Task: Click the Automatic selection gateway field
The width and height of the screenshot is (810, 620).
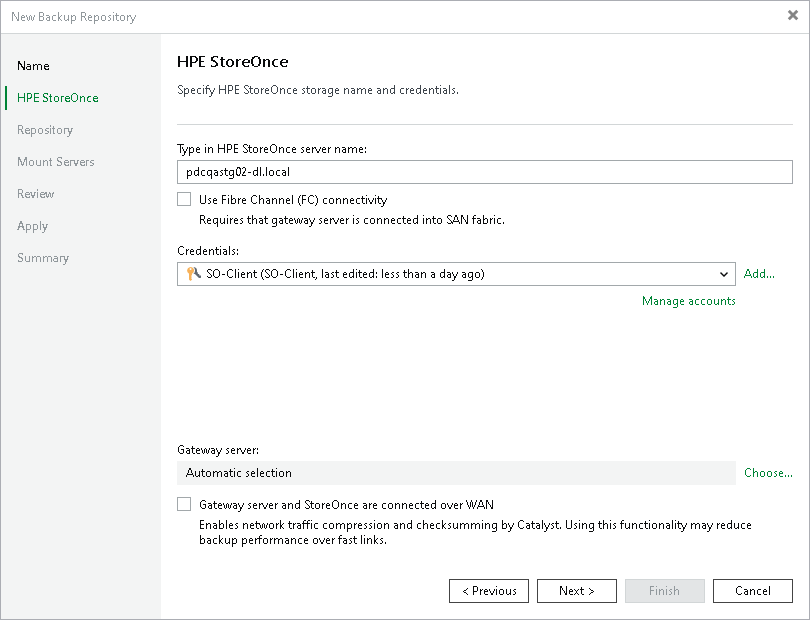Action: 456,473
